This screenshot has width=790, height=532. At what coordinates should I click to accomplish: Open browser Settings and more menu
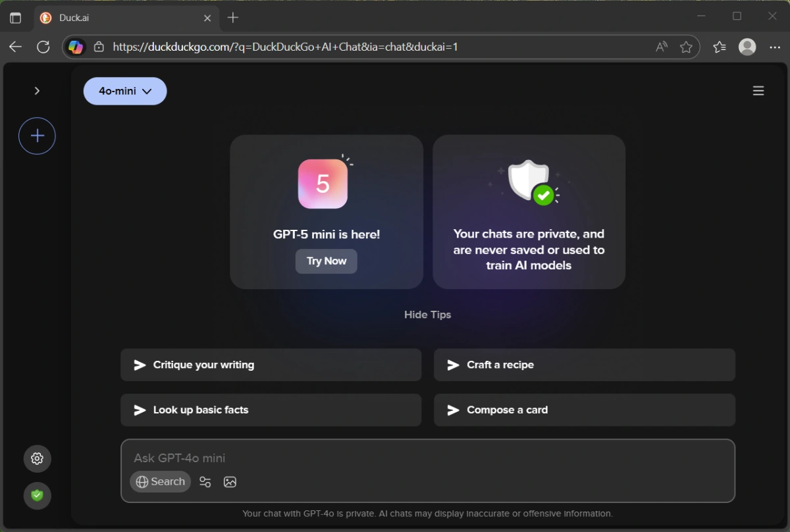pyautogui.click(x=775, y=47)
